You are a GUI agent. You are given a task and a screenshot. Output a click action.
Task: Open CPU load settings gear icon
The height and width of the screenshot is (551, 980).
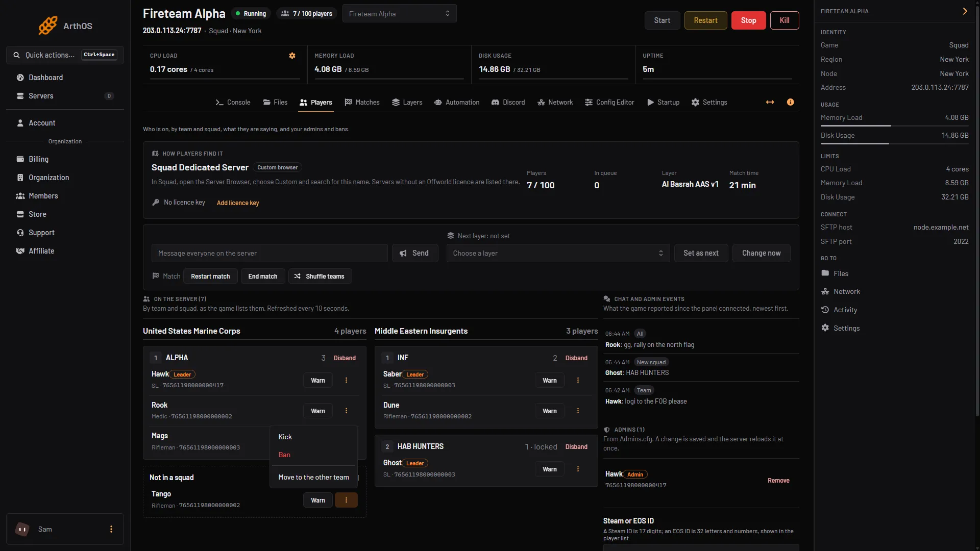[x=292, y=56]
